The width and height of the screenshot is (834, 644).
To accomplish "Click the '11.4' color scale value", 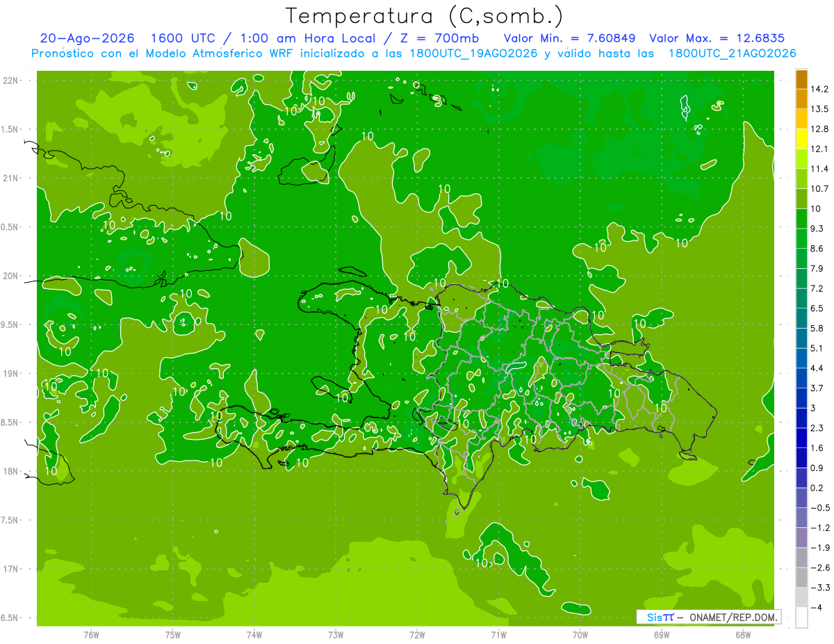I will pos(820,169).
